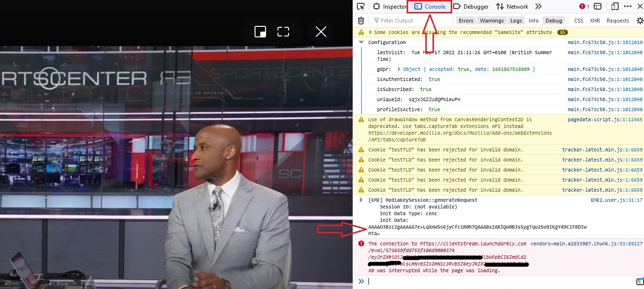This screenshot has width=644, height=289.
Task: Select the Init Data Type: cenc line
Action: coord(408,213)
